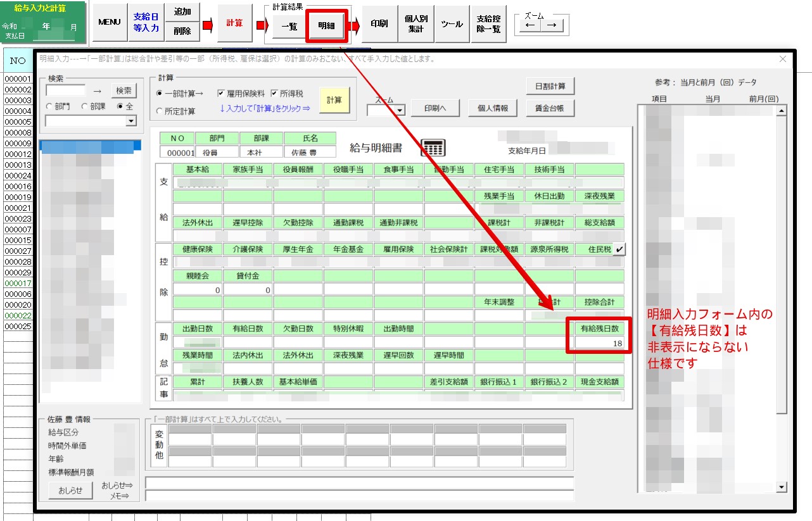Click the 住民税 checkmark button
This screenshot has height=521, width=812.
(619, 249)
